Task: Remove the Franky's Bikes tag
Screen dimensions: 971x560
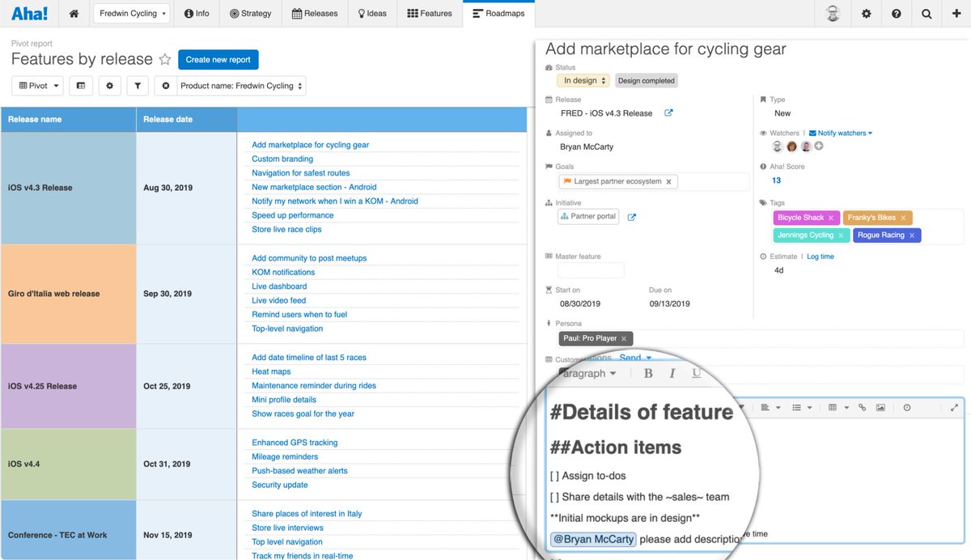Action: point(904,218)
